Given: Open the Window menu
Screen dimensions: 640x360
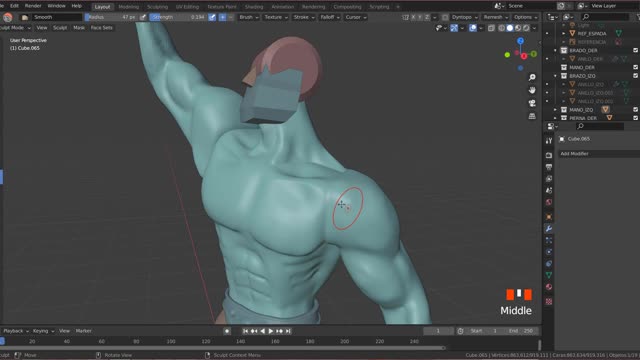Looking at the screenshot, I should [x=56, y=6].
